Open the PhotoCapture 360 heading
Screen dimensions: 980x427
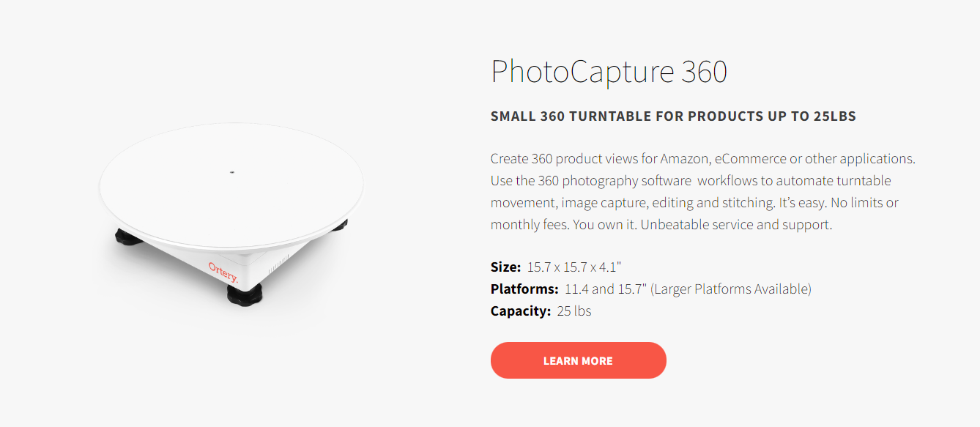(x=609, y=72)
